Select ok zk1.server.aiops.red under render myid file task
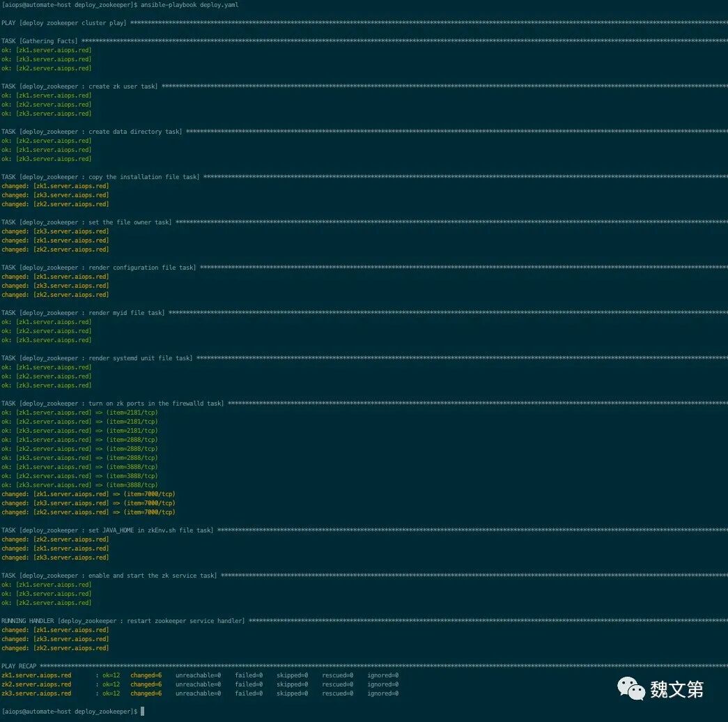This screenshot has height=722, width=728. [x=47, y=322]
